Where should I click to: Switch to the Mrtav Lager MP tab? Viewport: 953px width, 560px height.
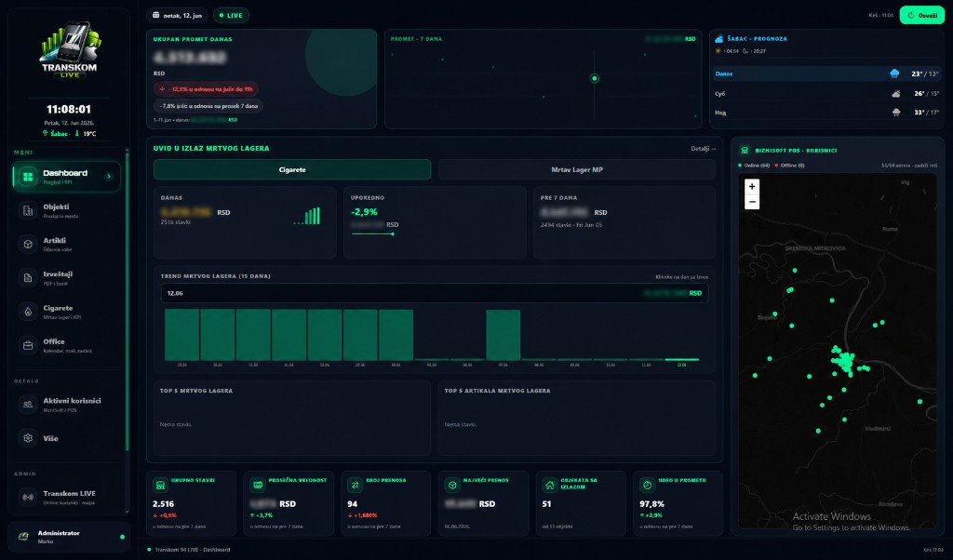click(577, 169)
